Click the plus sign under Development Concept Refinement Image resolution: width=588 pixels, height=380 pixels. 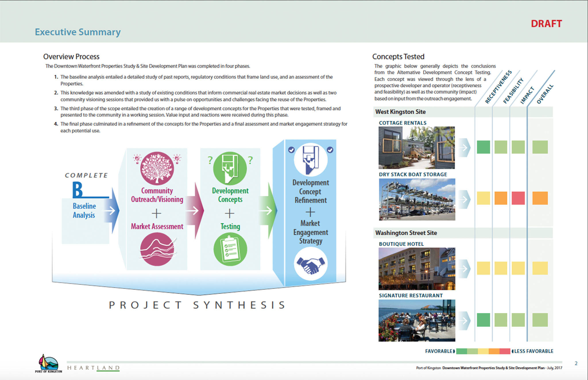(310, 212)
